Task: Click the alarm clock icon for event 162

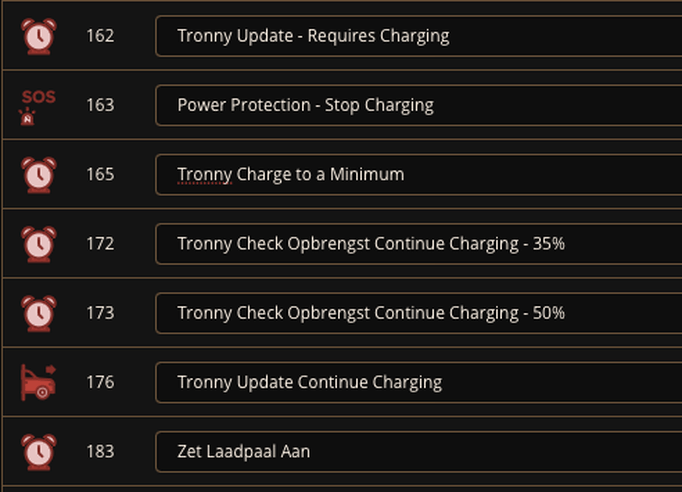Action: coord(39,36)
